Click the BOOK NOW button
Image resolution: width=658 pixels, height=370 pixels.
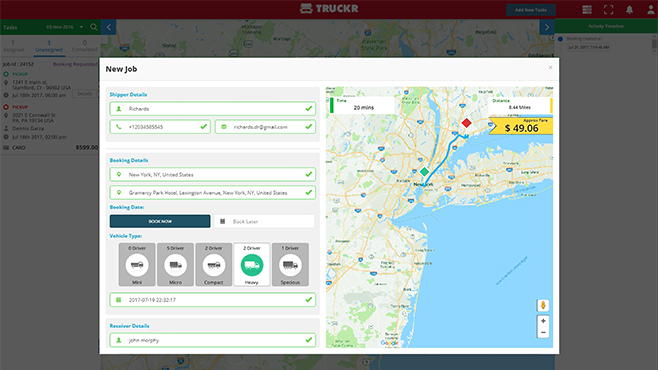tap(160, 221)
